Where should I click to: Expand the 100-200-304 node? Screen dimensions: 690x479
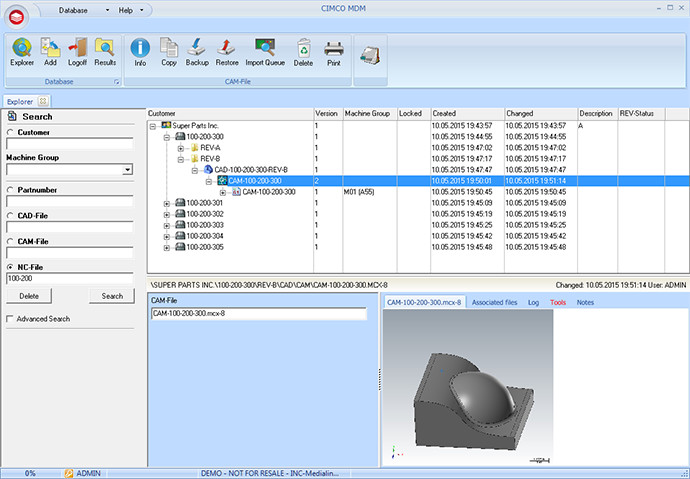[x=167, y=237]
